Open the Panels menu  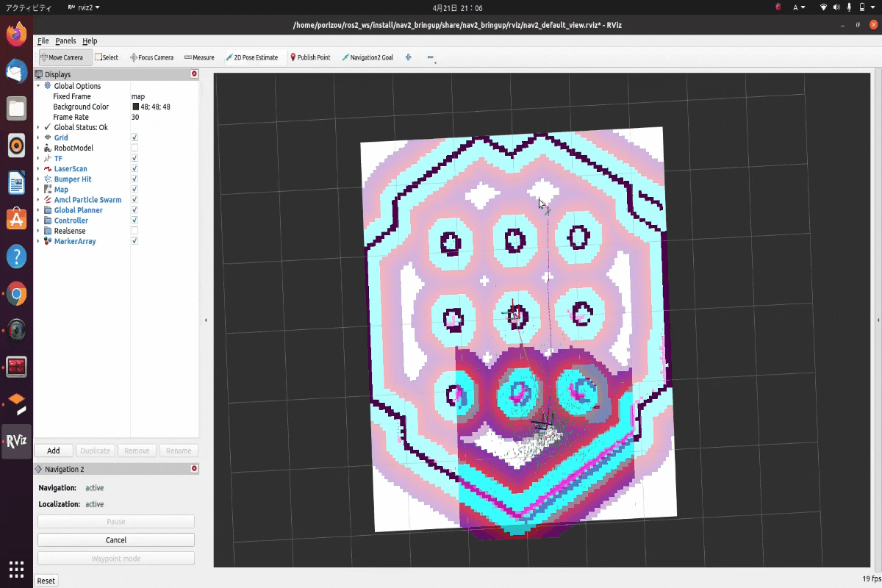coord(65,40)
